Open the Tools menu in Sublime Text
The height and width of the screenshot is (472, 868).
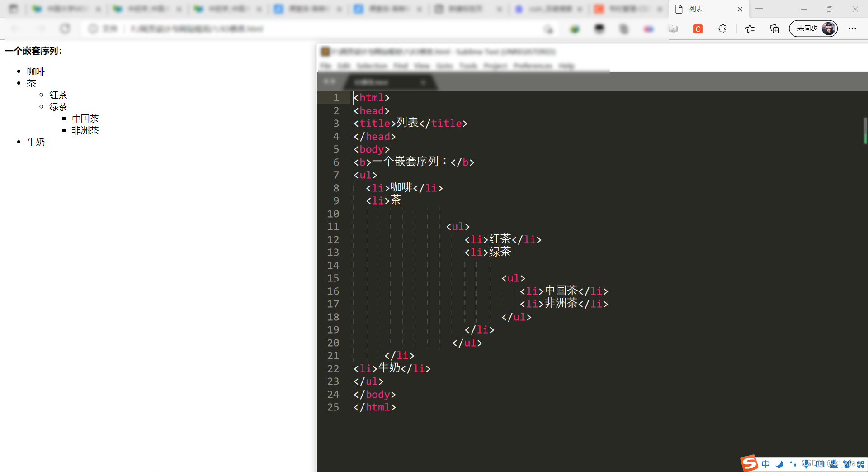(x=468, y=66)
